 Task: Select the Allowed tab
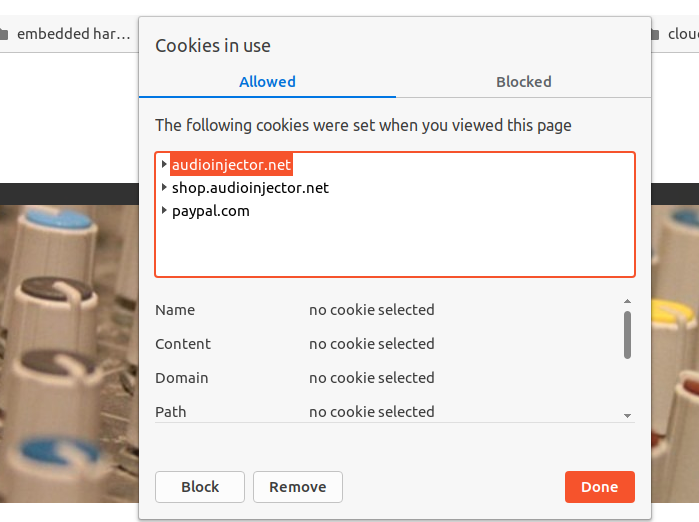click(x=267, y=82)
